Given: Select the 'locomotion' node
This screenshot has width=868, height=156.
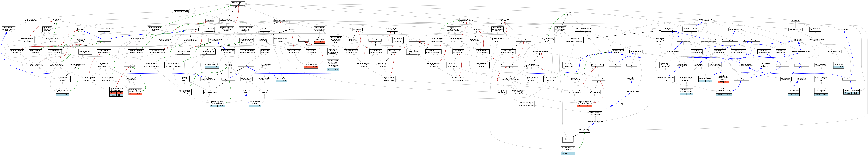Looking at the screenshot, I should [210, 20].
